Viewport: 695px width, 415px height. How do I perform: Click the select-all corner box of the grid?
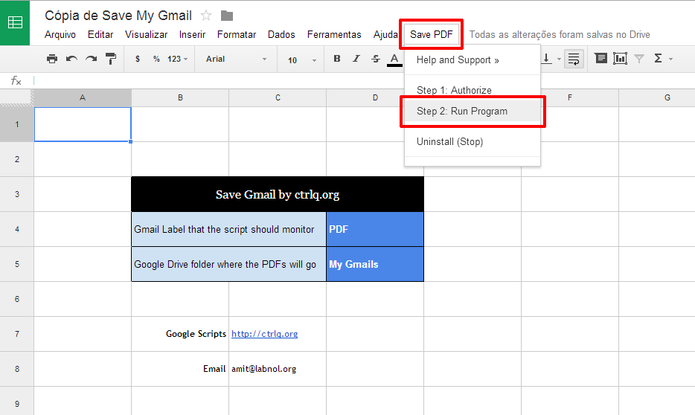click(16, 98)
